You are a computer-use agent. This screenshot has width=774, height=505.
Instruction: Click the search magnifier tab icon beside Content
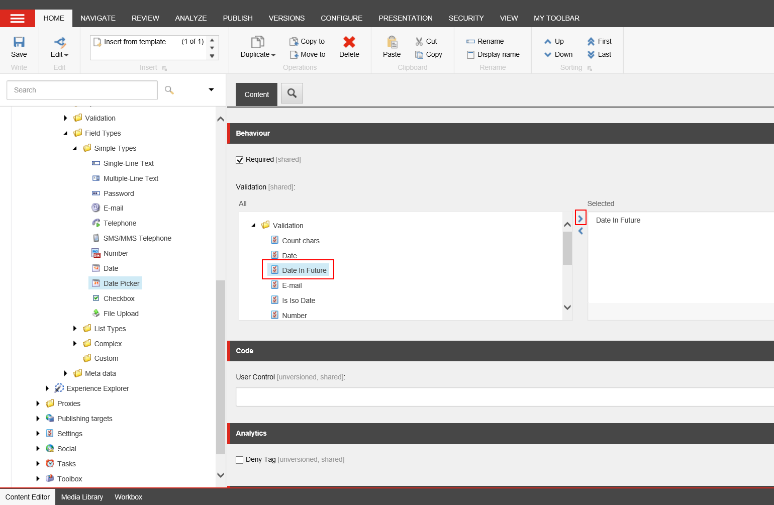click(x=292, y=94)
